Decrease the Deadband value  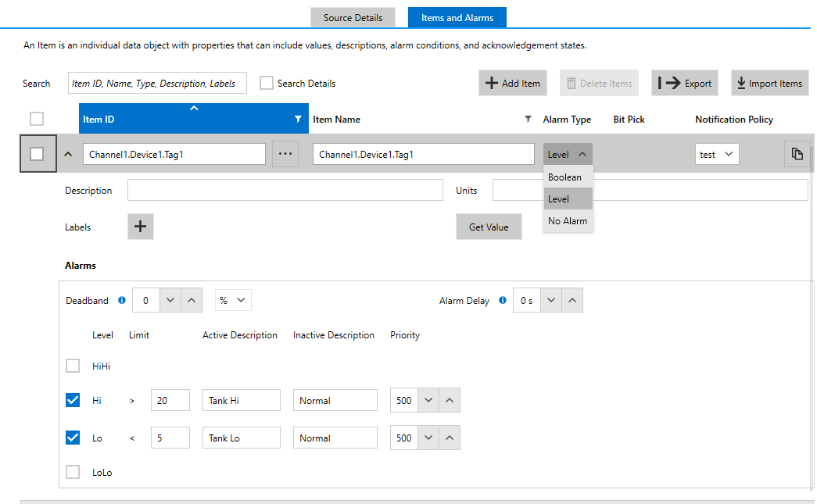170,300
